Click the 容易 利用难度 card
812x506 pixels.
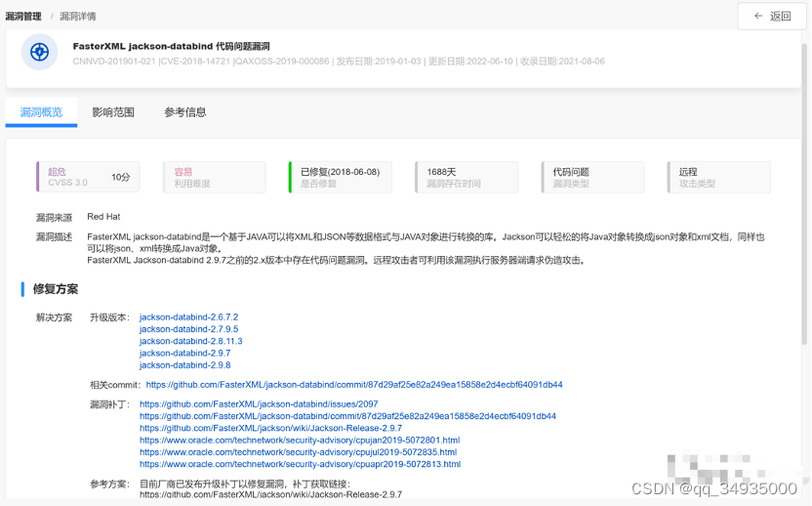point(215,177)
